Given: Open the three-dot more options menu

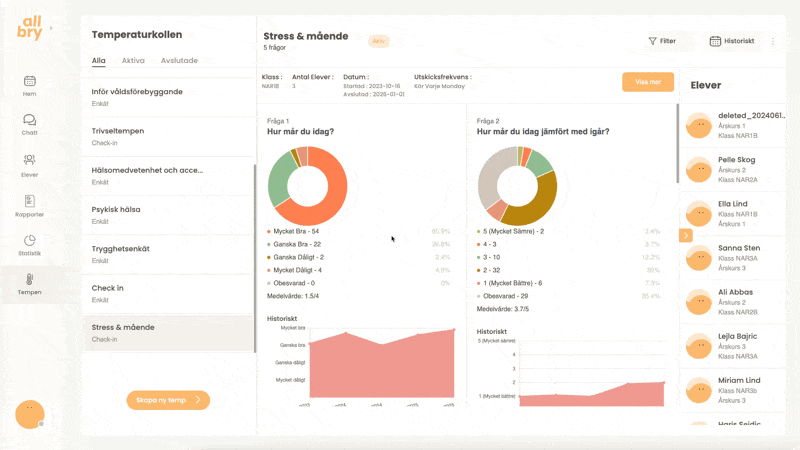Looking at the screenshot, I should click(x=772, y=41).
